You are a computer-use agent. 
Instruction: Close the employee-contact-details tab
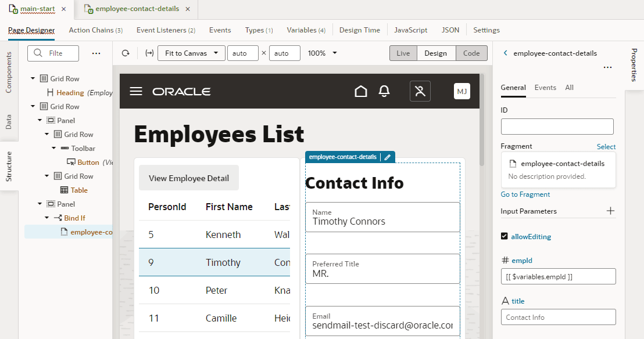188,9
